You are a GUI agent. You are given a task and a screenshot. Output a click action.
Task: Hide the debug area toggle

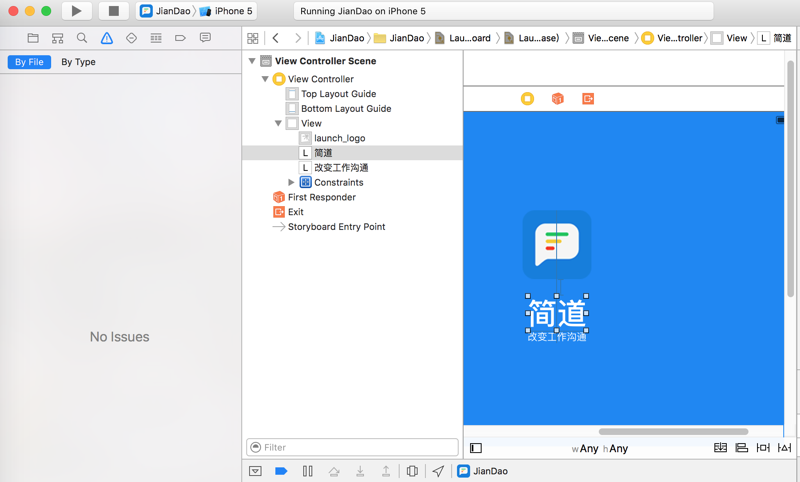coord(255,471)
